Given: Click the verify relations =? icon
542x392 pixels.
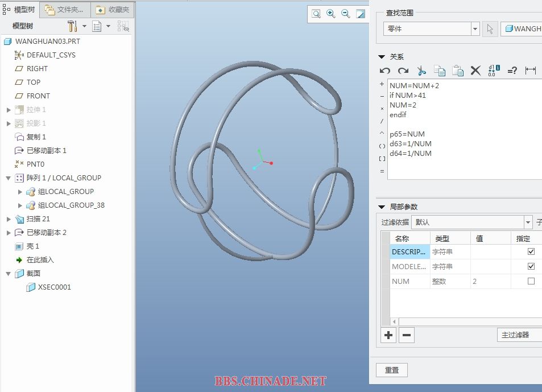Looking at the screenshot, I should pos(512,71).
